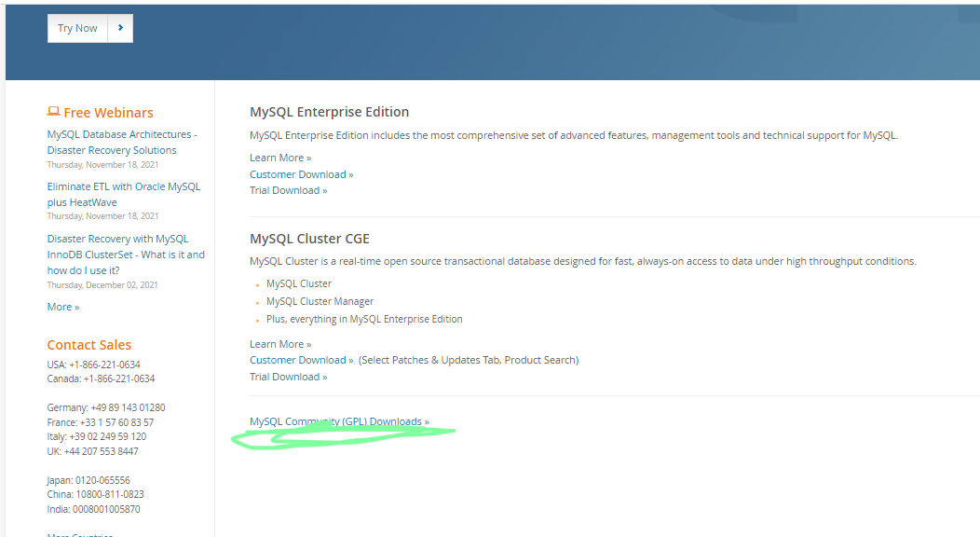Open the Free Webinars heading
Image resolution: width=980 pixels, height=537 pixels.
[108, 113]
